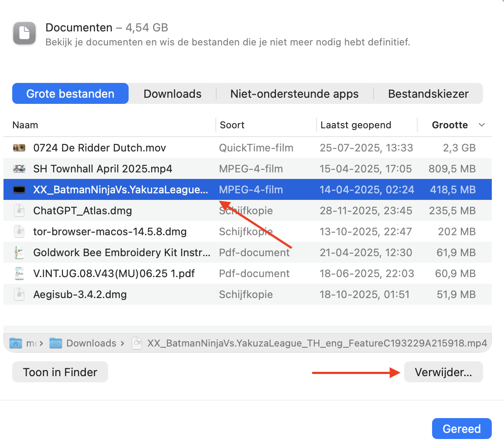Switch to the Downloads tab
Viewport: 504px width, 446px height.
pos(172,93)
